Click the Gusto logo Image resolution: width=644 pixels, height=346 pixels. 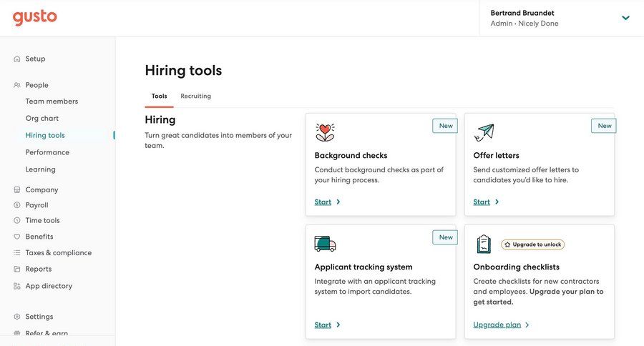(35, 18)
